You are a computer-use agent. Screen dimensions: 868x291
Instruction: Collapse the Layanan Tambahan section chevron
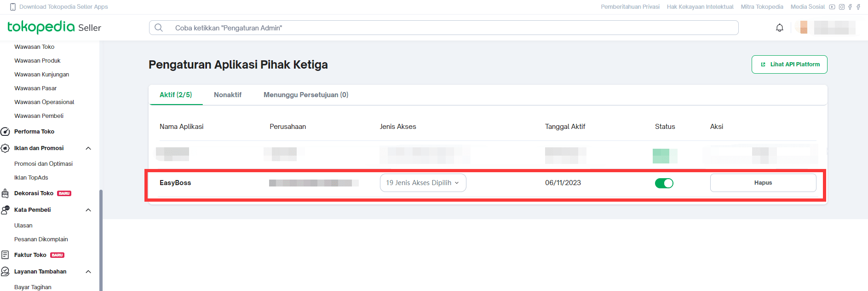pos(88,272)
